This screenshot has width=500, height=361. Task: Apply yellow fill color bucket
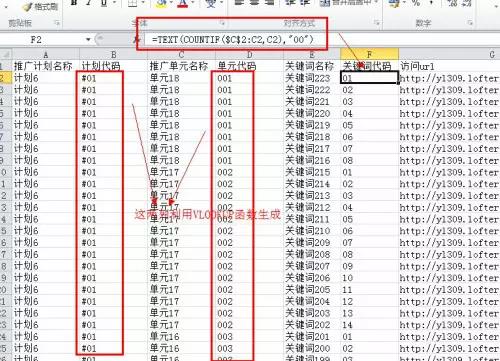click(x=161, y=3)
